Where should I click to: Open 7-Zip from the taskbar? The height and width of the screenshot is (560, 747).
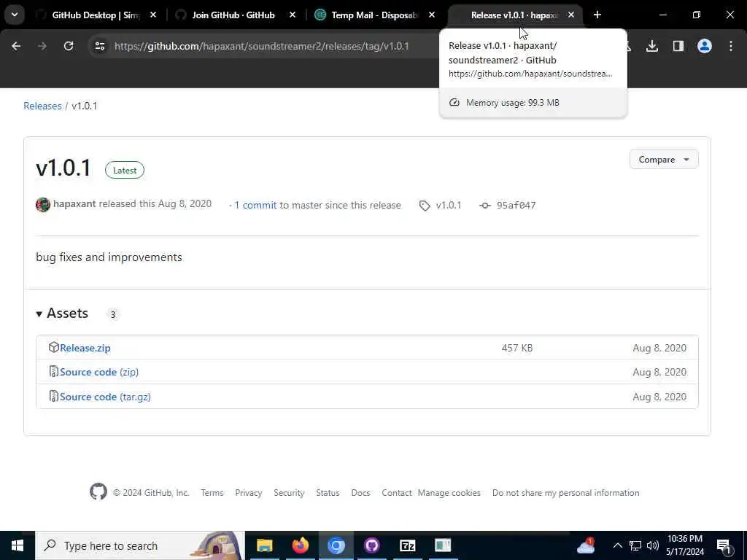coord(407,545)
